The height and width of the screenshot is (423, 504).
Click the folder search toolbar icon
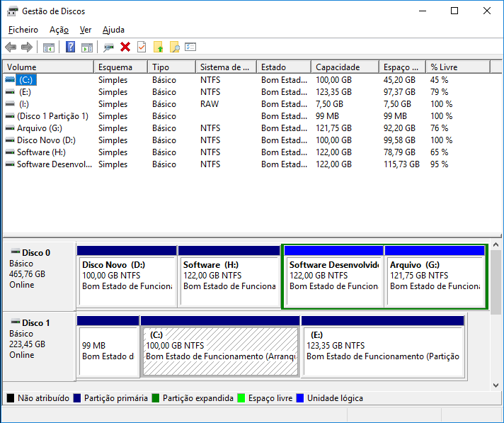tap(175, 47)
